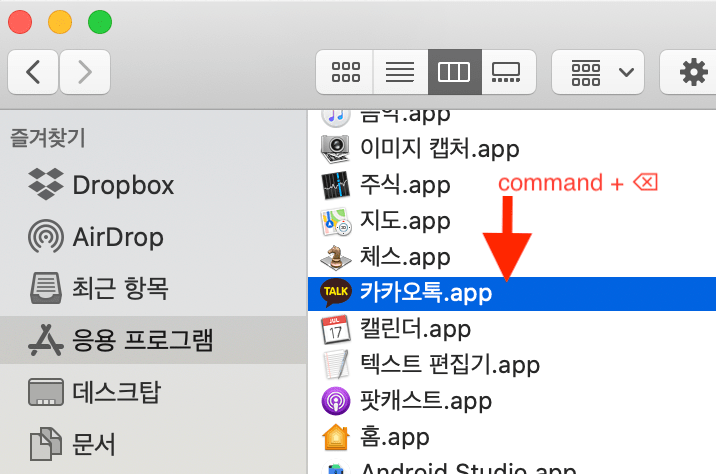Maximize the window with green button
This screenshot has width=716, height=474.
[100, 22]
